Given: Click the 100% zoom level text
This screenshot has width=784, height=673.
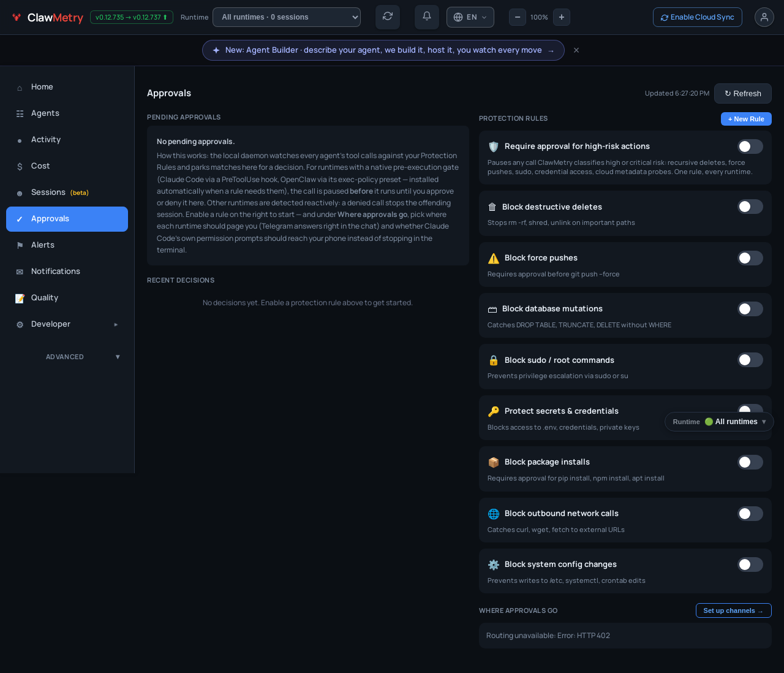Looking at the screenshot, I should (x=540, y=17).
